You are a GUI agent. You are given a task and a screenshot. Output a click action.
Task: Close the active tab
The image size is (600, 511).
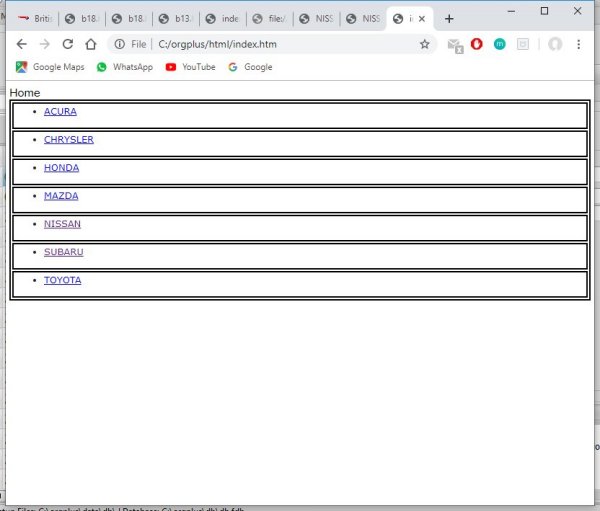coord(422,19)
